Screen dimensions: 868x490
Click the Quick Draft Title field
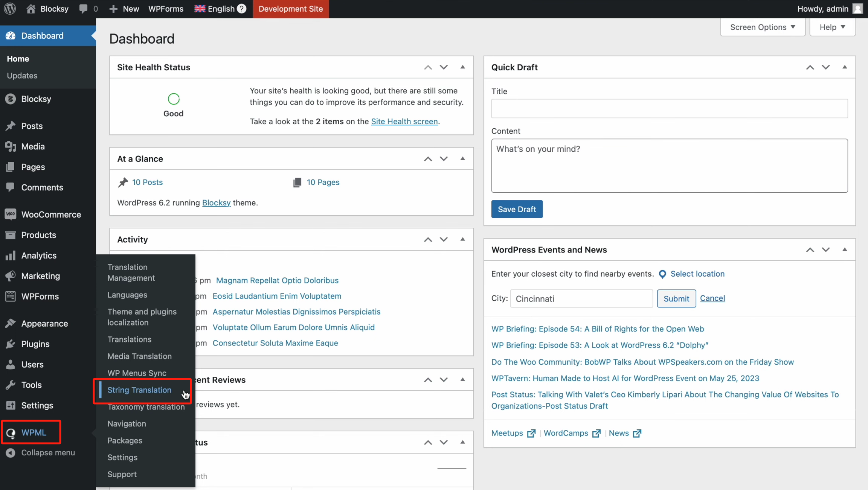669,108
